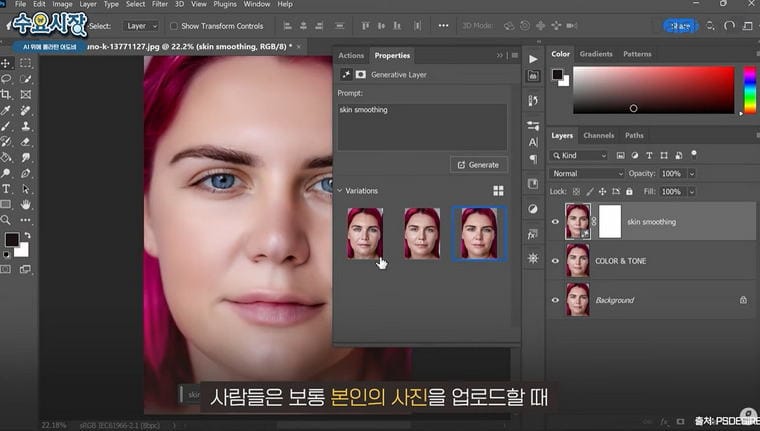Hide the skin smoothing layer
Image resolution: width=760 pixels, height=431 pixels.
point(555,222)
